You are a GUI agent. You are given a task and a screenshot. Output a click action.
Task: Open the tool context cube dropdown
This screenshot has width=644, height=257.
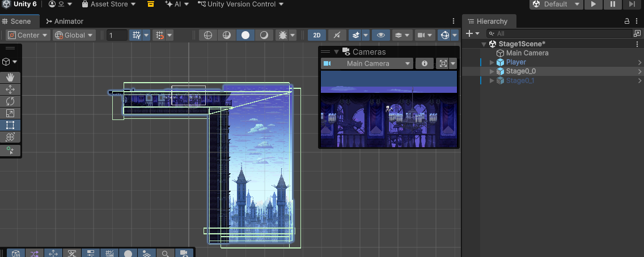click(10, 62)
